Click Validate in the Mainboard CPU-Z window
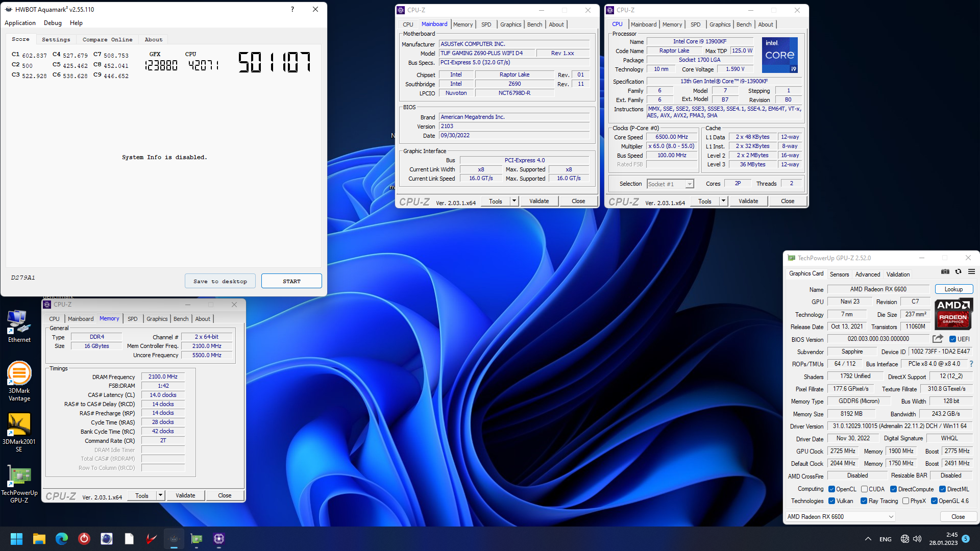The width and height of the screenshot is (980, 551). [x=539, y=201]
